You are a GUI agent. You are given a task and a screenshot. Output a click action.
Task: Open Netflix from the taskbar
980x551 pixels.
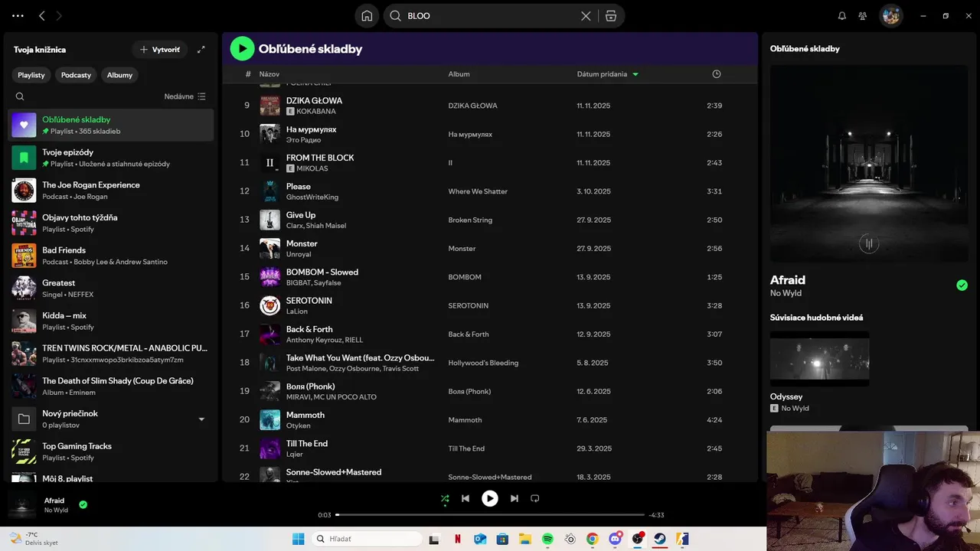[x=458, y=539]
